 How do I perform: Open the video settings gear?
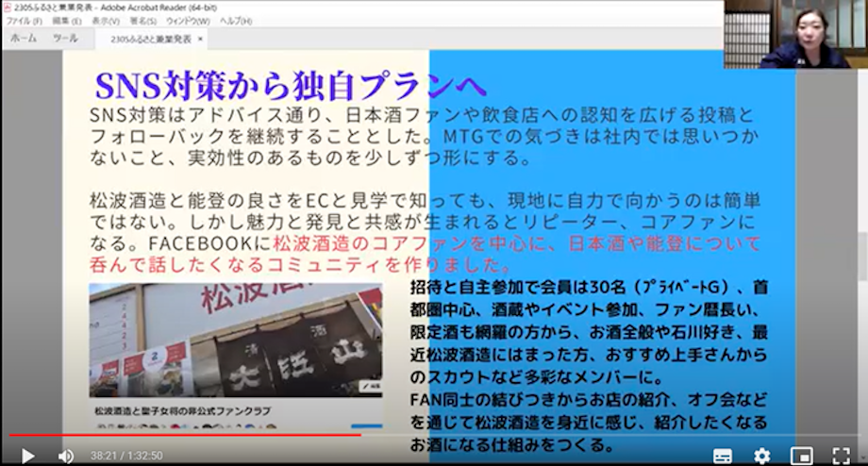point(761,456)
